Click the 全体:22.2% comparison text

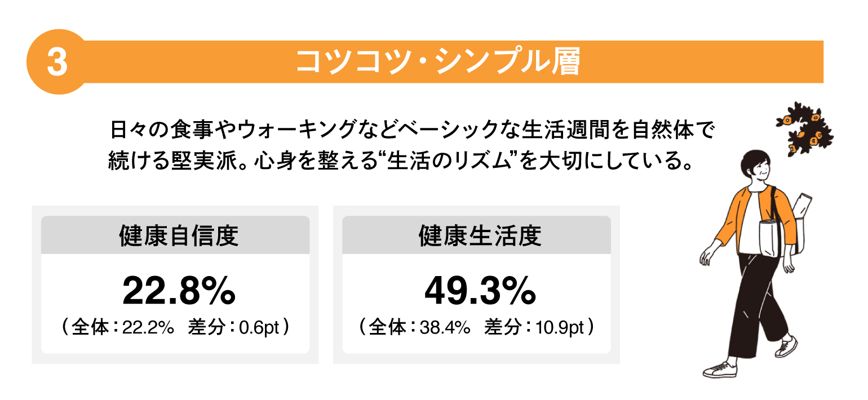coord(122,328)
